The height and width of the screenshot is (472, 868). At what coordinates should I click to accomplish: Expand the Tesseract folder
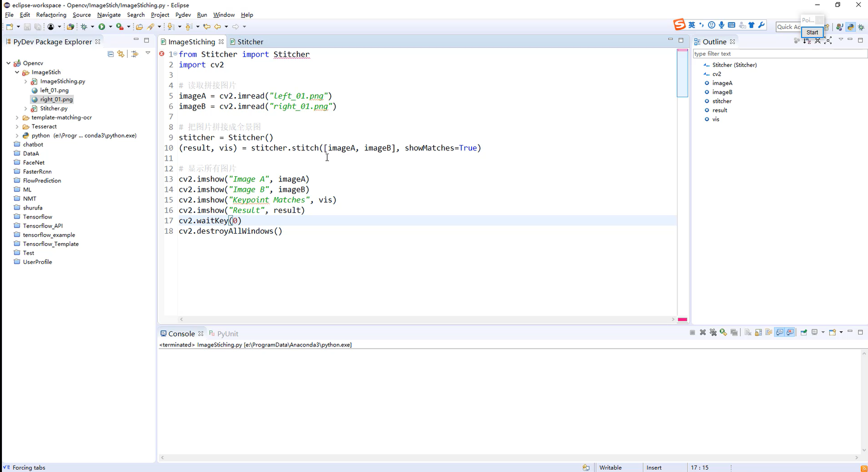tap(17, 127)
